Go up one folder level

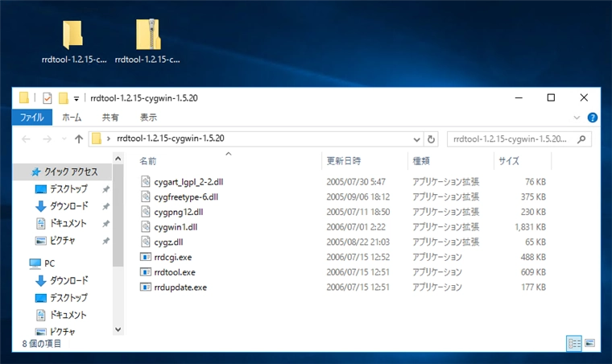(x=79, y=139)
